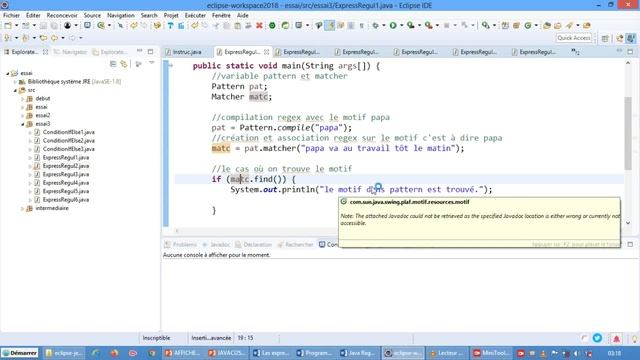Click the green New Java Class icon
Viewport: 640px width, 360px height.
(x=527, y=25)
